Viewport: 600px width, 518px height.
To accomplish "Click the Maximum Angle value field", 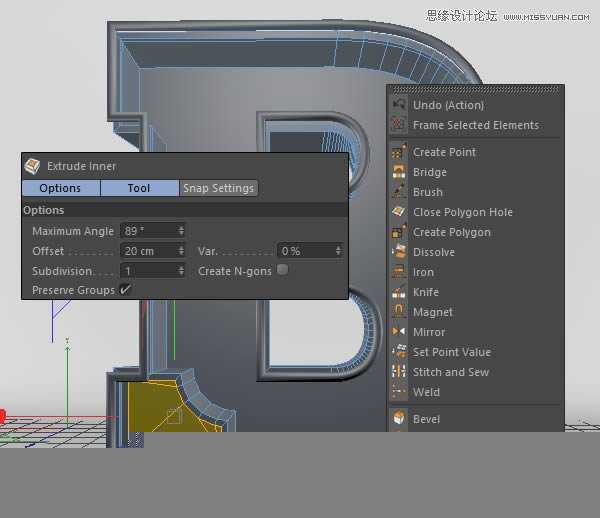I will tap(153, 231).
